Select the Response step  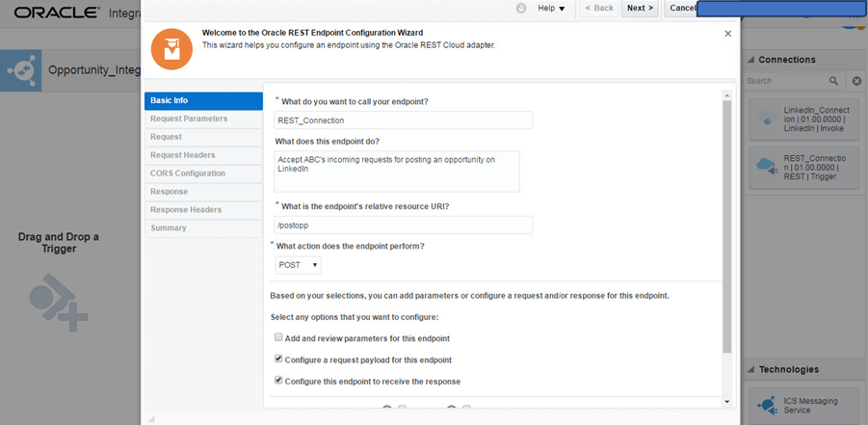tap(203, 192)
